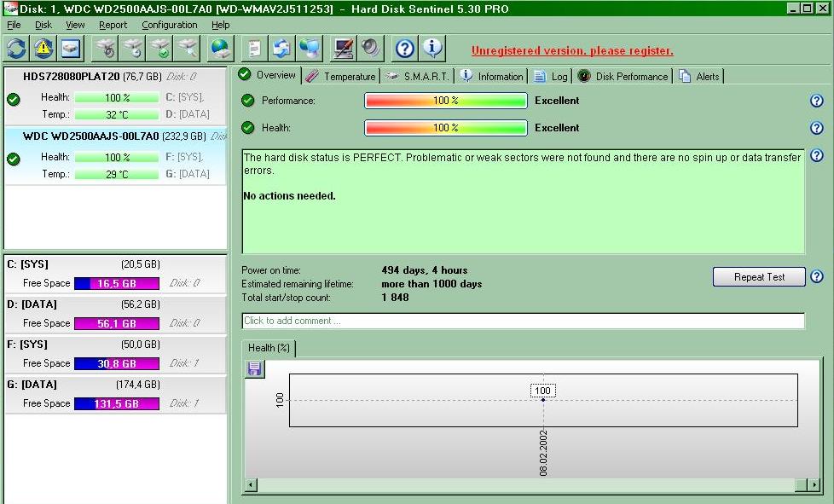Click the disk with magnifying glass icon
Image resolution: width=834 pixels, height=504 pixels.
188,49
